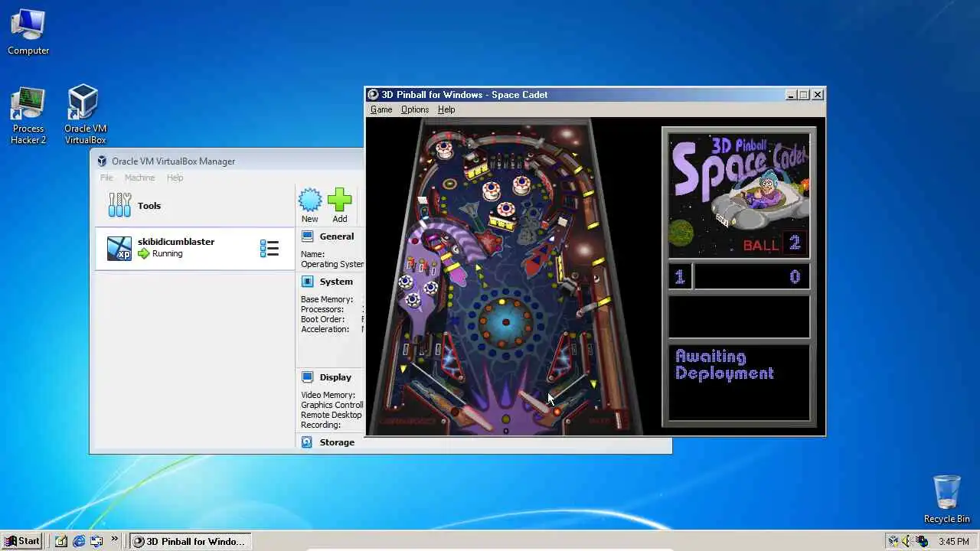Click the General section header text
The image size is (980, 551).
pos(337,236)
